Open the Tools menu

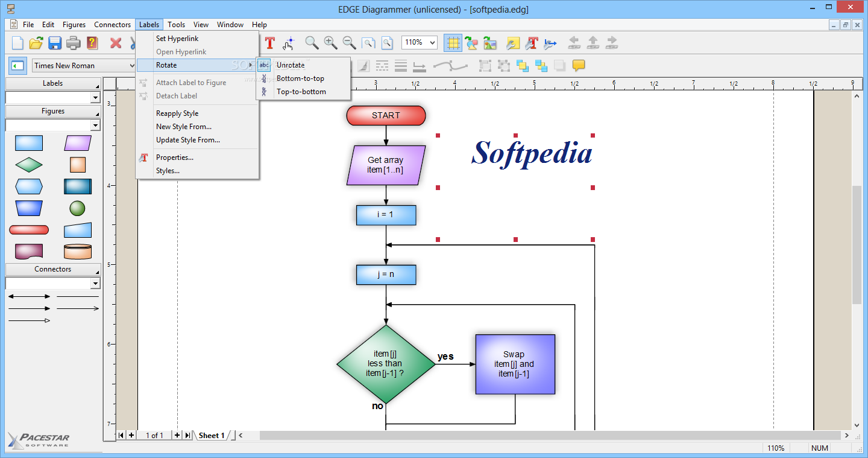[177, 25]
